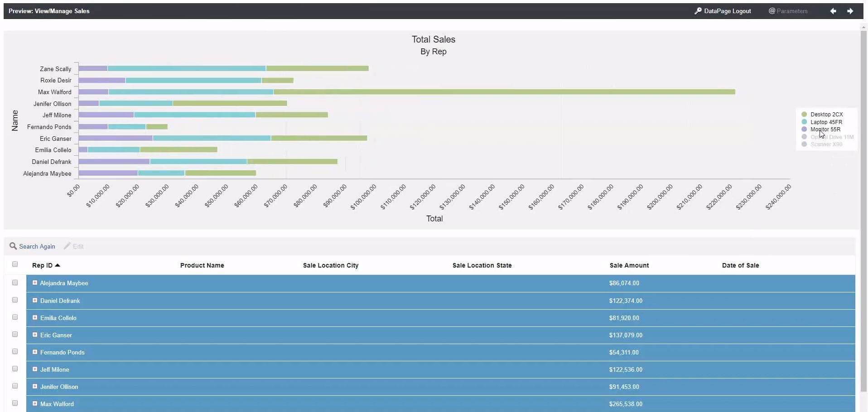The image size is (868, 412).
Task: Click the DataPage Logout key icon
Action: [698, 11]
